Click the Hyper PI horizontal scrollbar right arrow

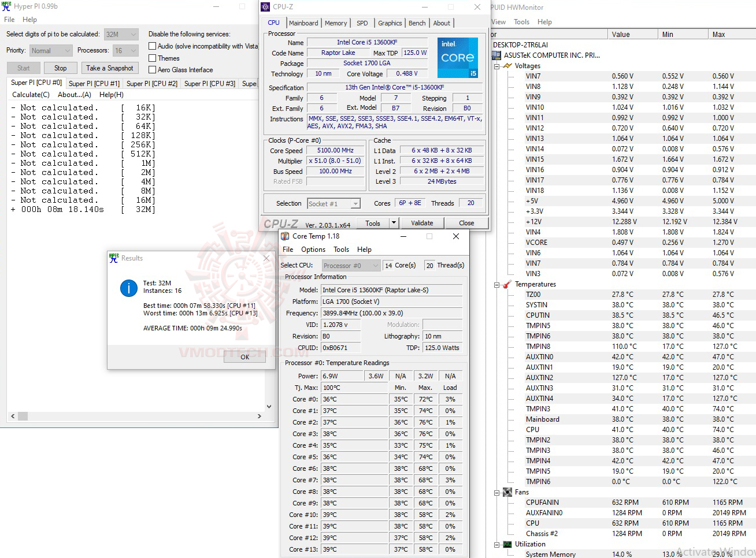coord(260,416)
